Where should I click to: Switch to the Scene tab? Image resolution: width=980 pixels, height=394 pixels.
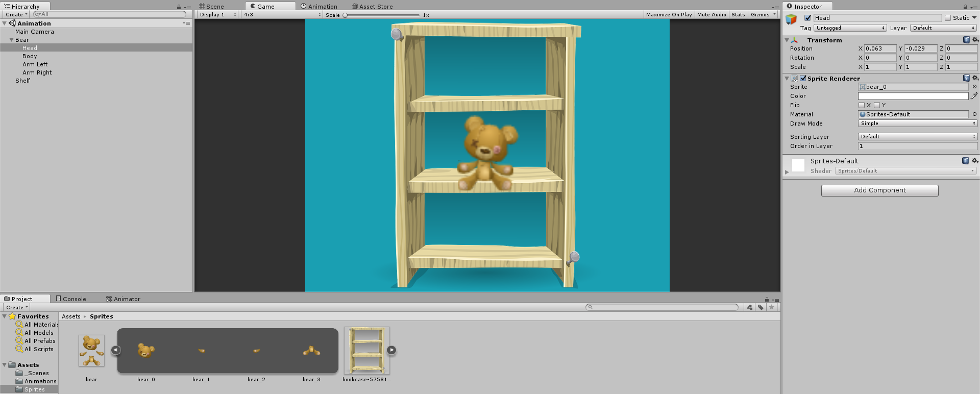pos(212,7)
